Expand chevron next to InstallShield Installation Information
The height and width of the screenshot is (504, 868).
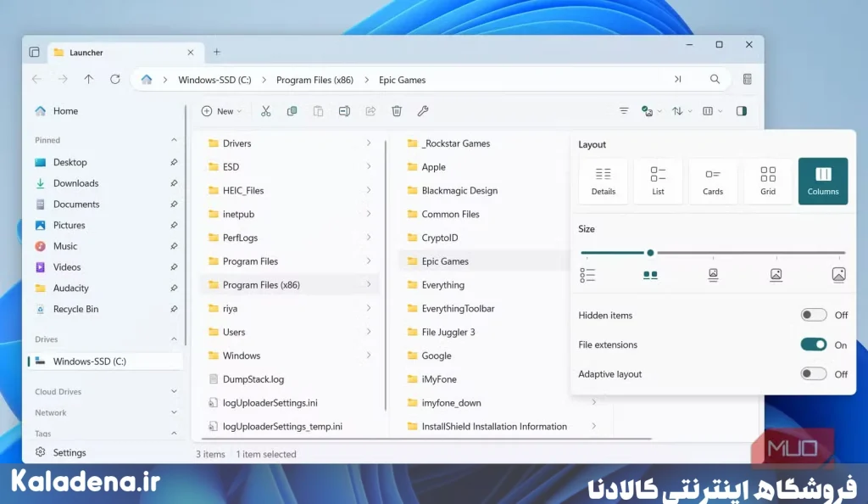(x=594, y=426)
